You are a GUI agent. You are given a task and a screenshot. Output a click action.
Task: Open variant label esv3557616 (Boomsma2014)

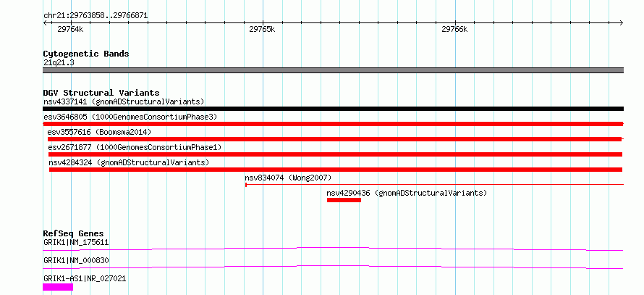(x=99, y=132)
